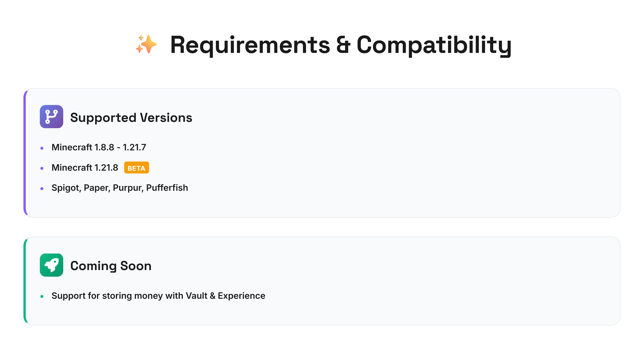Click empty area inside Coming Soon card

coord(425,280)
